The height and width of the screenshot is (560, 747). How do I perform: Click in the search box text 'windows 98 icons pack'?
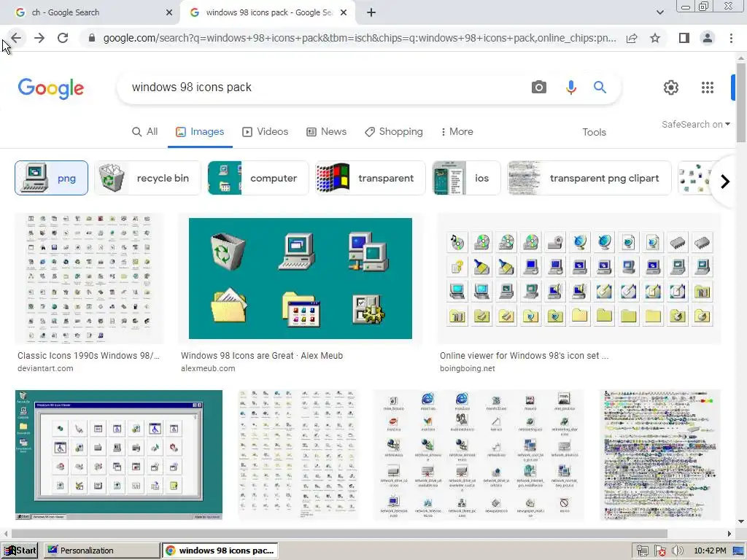point(192,87)
